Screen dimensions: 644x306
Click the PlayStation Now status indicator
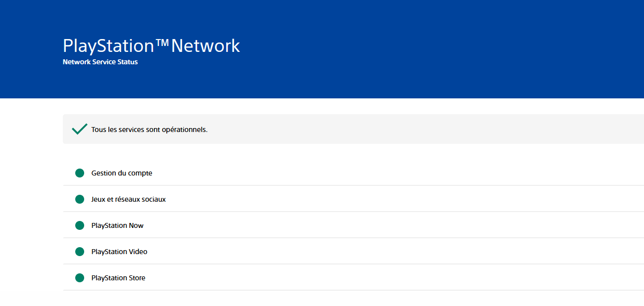[x=80, y=225]
